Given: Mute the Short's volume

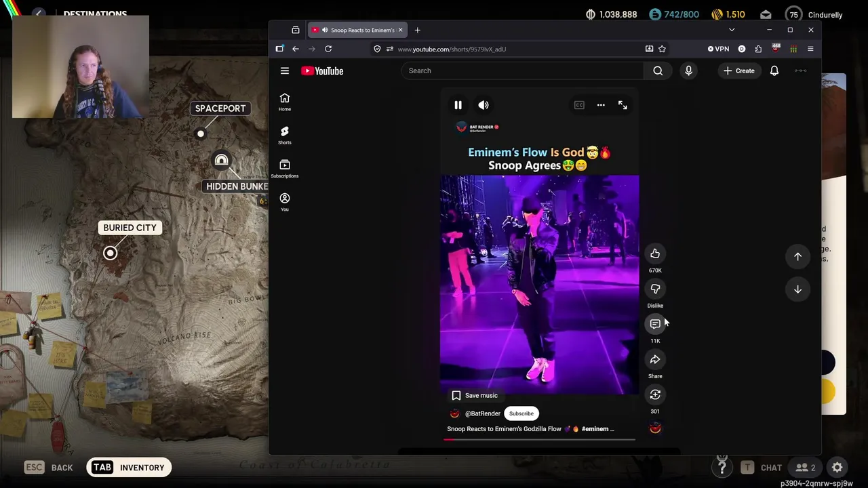Looking at the screenshot, I should [x=484, y=105].
